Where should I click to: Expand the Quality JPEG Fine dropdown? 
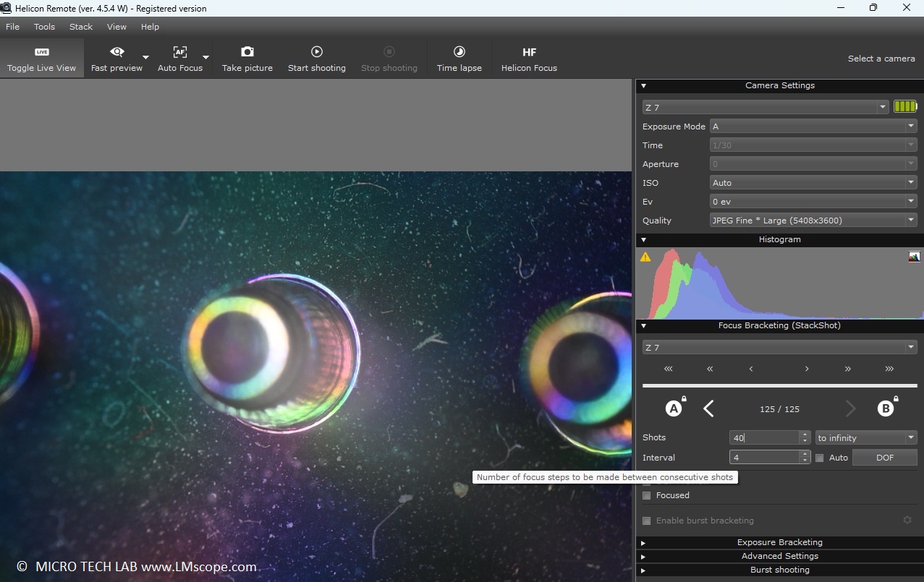pos(813,221)
